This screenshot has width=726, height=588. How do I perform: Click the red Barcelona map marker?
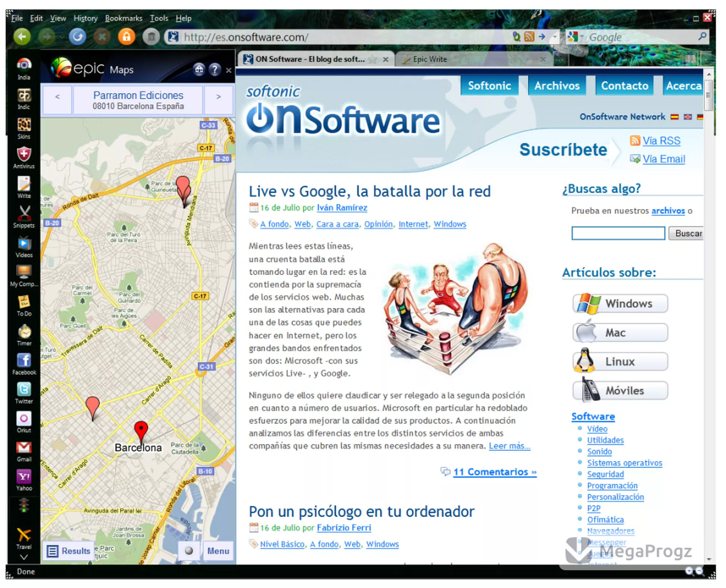(141, 432)
